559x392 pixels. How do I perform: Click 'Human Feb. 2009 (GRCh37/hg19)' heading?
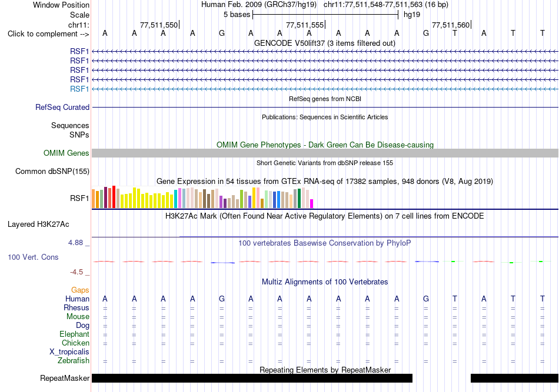(259, 5)
